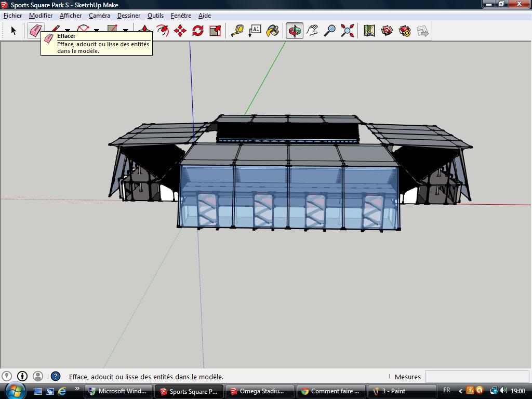Image resolution: width=532 pixels, height=399 pixels.
Task: Click the Zoom Extents tool
Action: coord(348,31)
